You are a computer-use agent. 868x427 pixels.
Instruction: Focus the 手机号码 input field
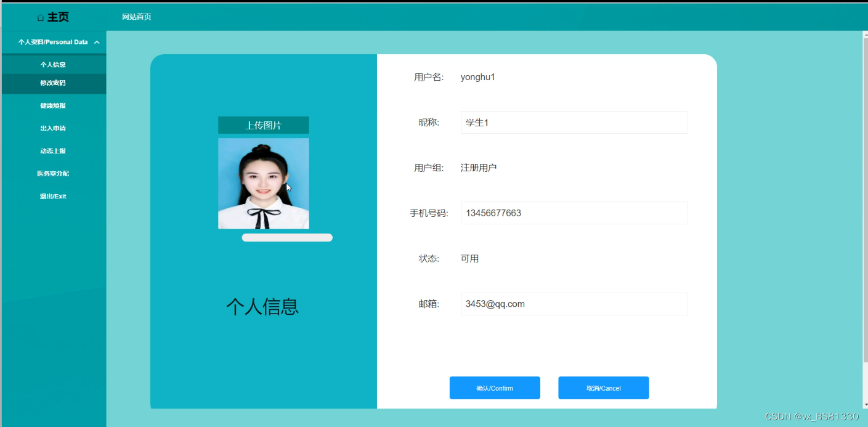pos(574,213)
